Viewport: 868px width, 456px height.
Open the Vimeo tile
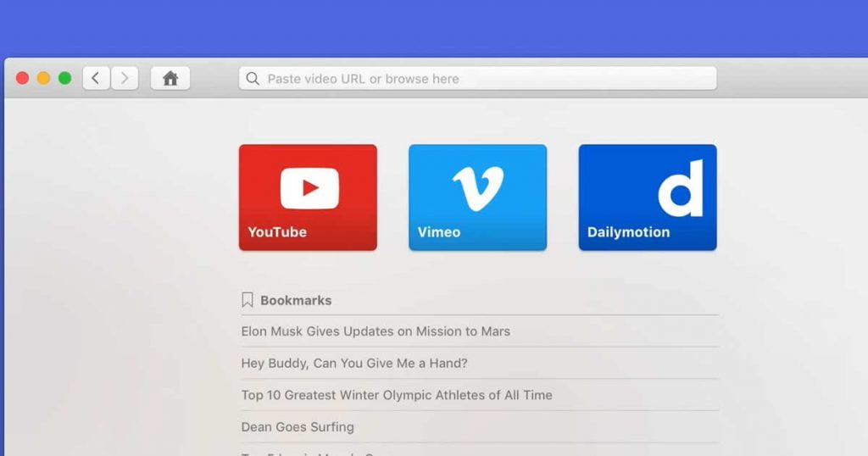[478, 197]
